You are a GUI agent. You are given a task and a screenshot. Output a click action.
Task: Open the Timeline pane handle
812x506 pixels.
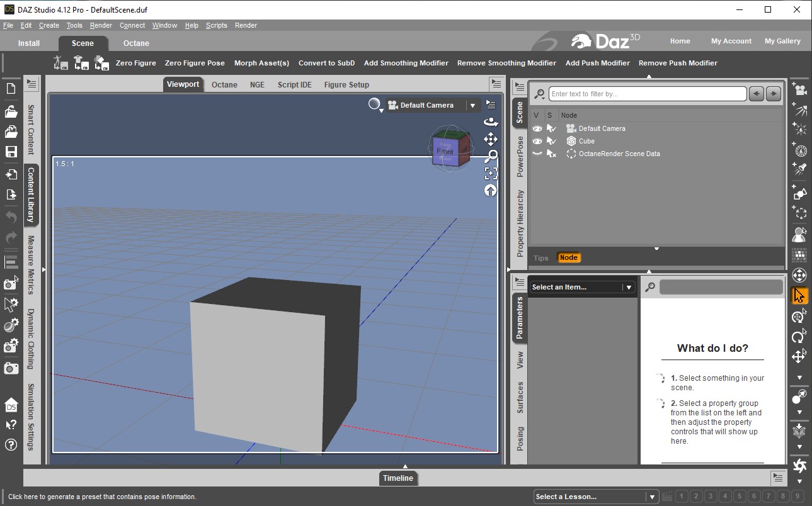398,478
